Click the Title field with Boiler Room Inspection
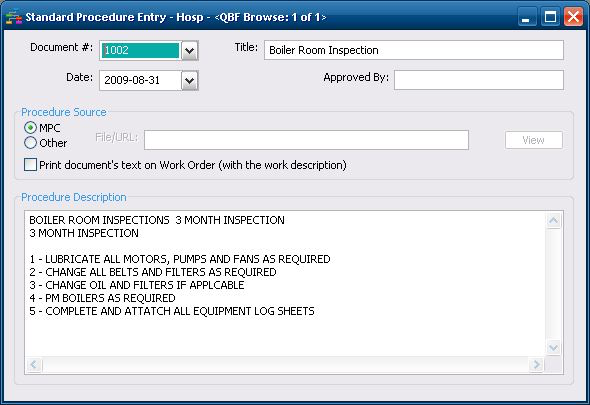Screen dimensions: 590x405 tap(414, 50)
